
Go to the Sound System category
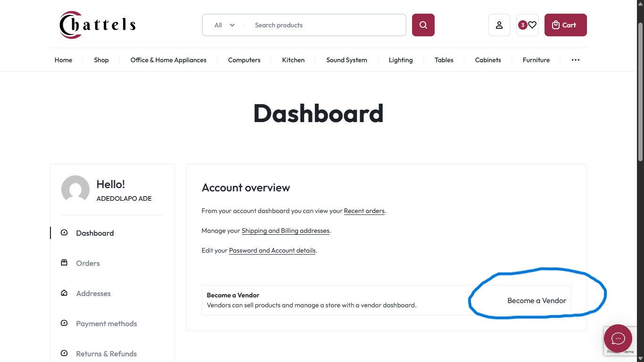[x=347, y=60]
